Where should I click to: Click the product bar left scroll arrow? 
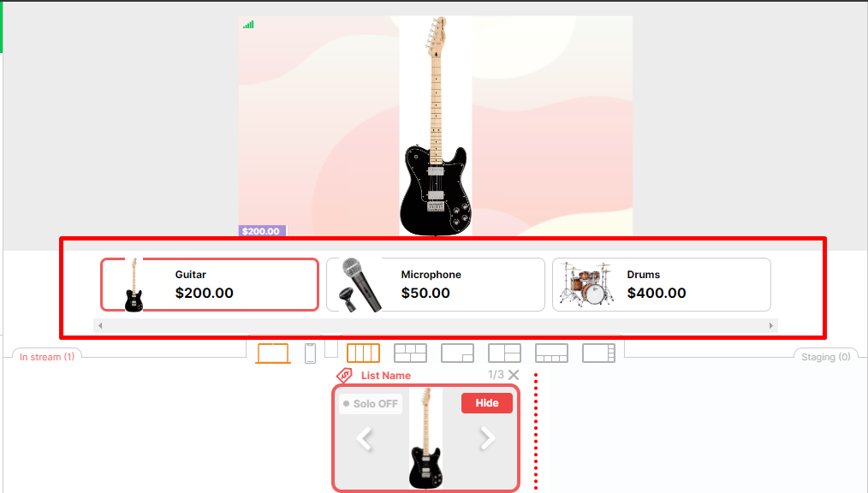(100, 325)
